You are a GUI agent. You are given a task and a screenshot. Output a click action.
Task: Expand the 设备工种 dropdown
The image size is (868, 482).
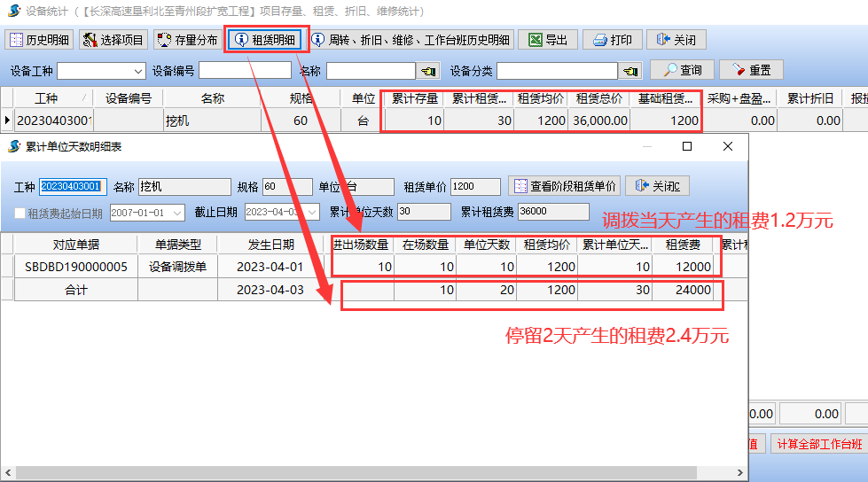click(x=138, y=71)
